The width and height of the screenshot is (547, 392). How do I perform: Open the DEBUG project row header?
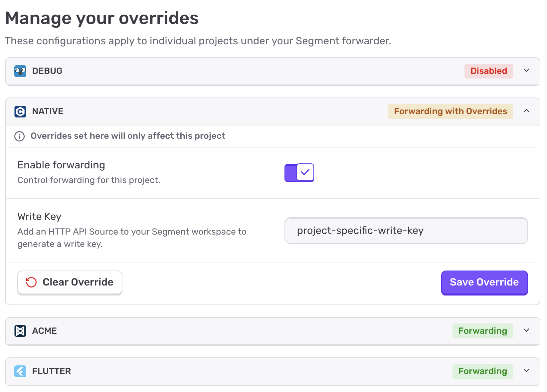coord(233,71)
